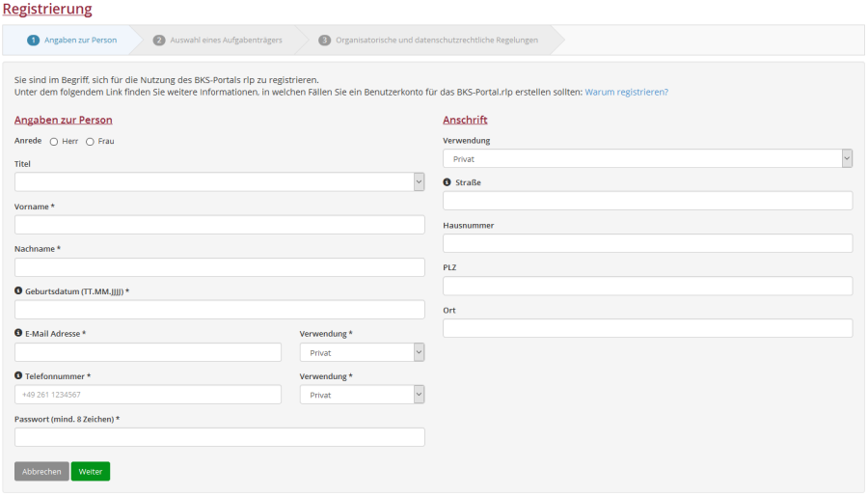Go to step 1 Angaben zur Person

tap(72, 41)
